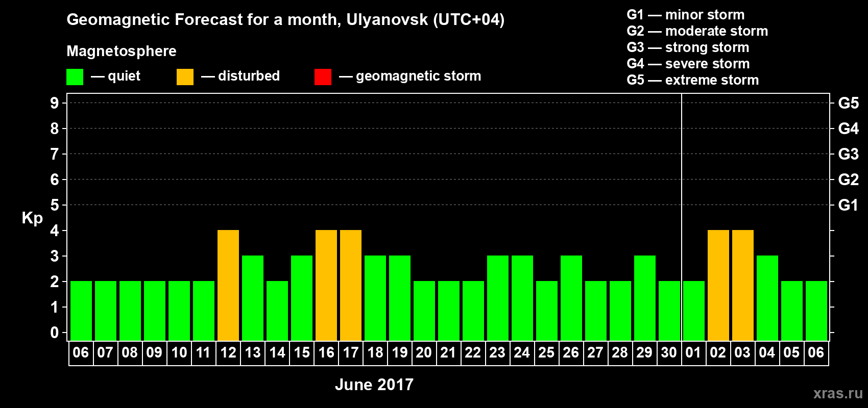This screenshot has width=868, height=408.
Task: Click date label 22 on the x-axis
Action: click(473, 352)
